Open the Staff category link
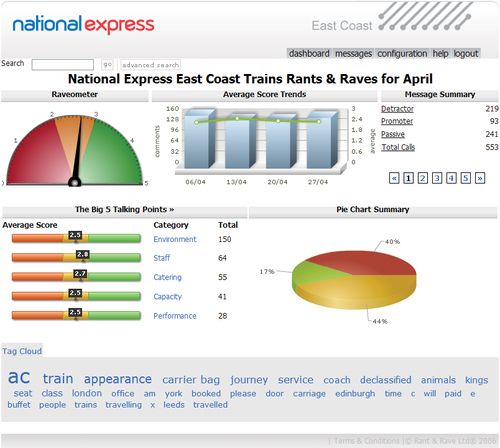Screen dimensions: 500x448 pos(162,258)
